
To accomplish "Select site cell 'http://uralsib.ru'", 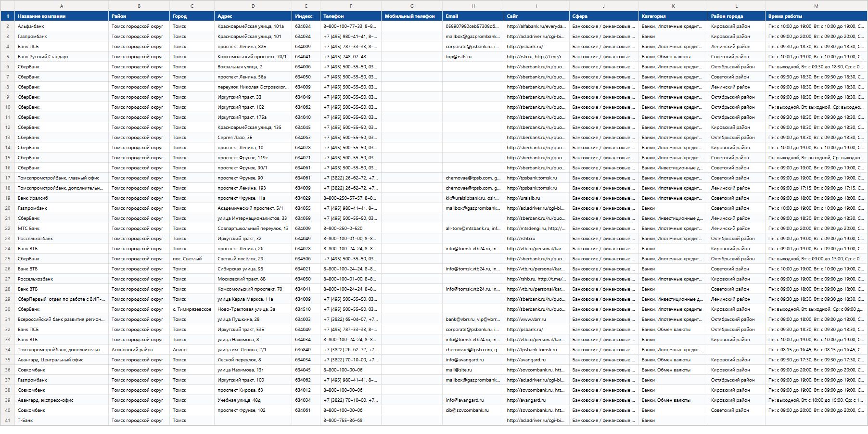I will pos(536,198).
